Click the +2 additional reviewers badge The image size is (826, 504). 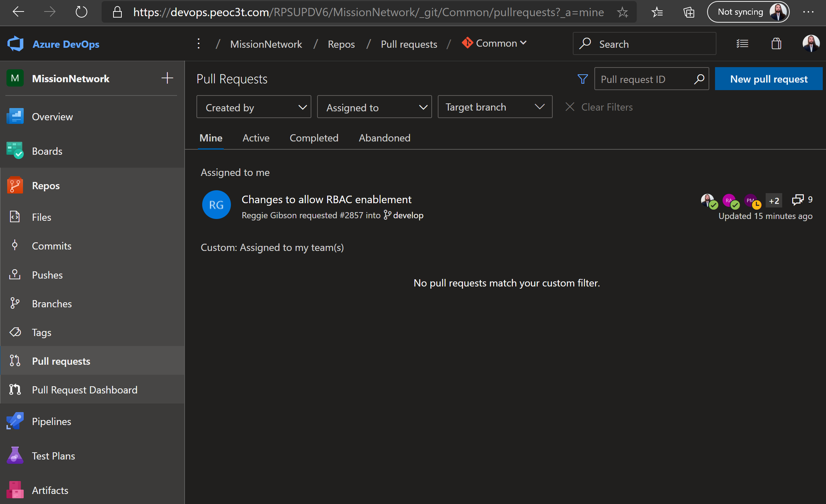pyautogui.click(x=774, y=201)
